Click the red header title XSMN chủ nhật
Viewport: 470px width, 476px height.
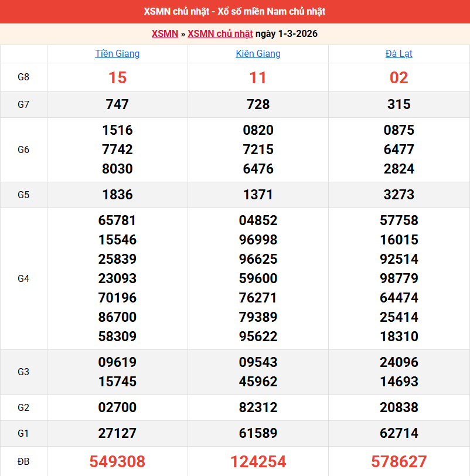(x=234, y=11)
